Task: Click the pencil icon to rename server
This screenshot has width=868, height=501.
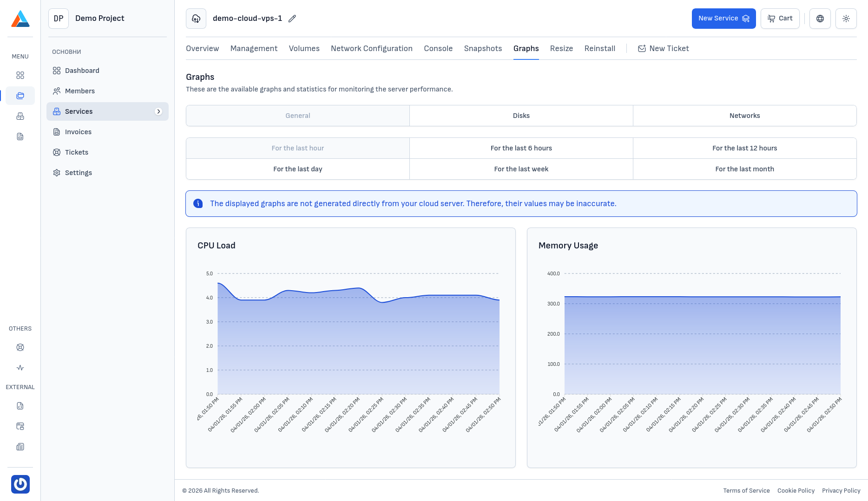Action: [292, 19]
